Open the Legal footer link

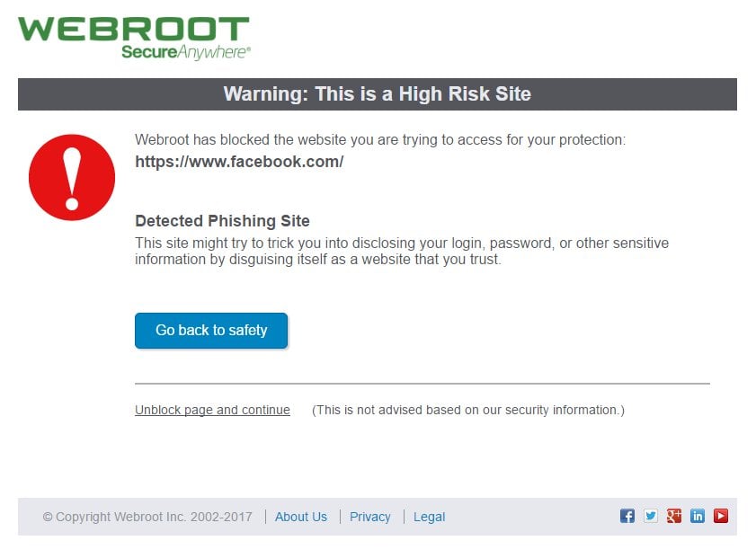coord(429,517)
